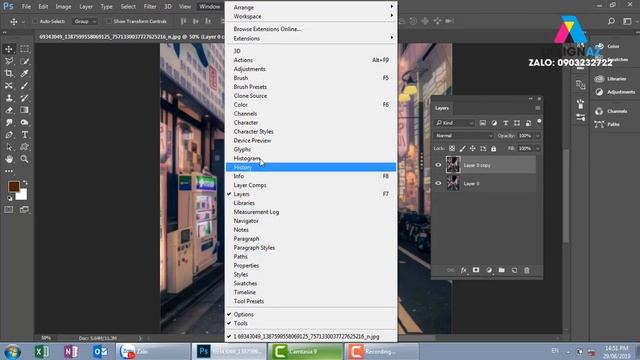Open Camtasia 9 from the taskbar
640x360 pixels.
305,351
